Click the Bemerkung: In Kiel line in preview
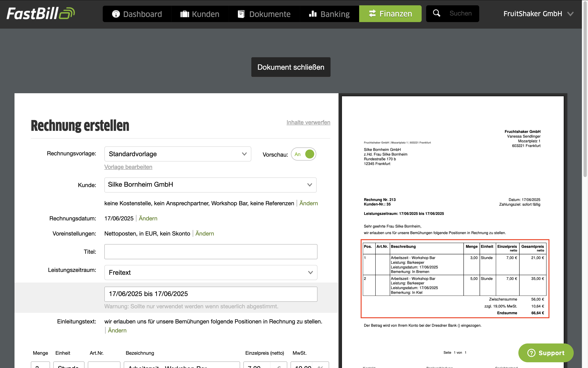This screenshot has height=368, width=588. (406, 293)
